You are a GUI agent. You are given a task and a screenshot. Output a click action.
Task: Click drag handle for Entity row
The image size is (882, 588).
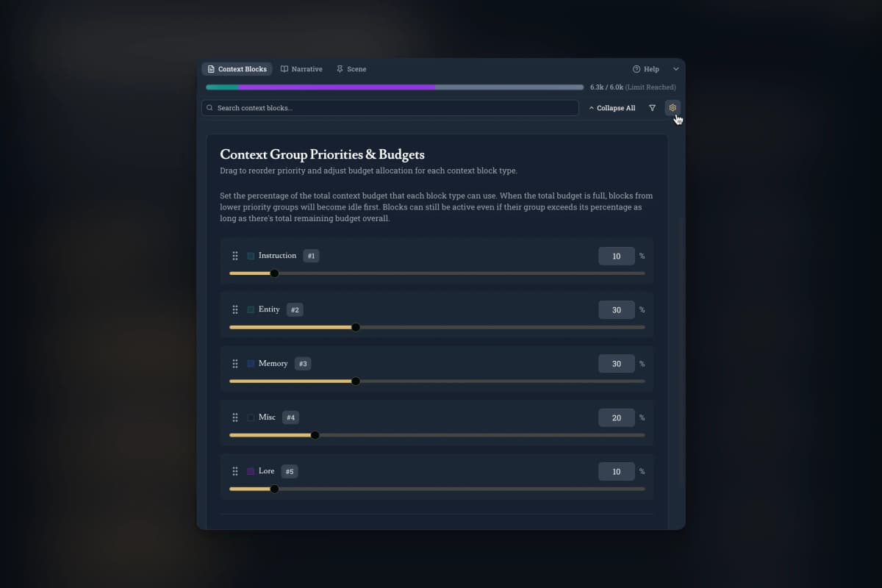click(x=235, y=309)
